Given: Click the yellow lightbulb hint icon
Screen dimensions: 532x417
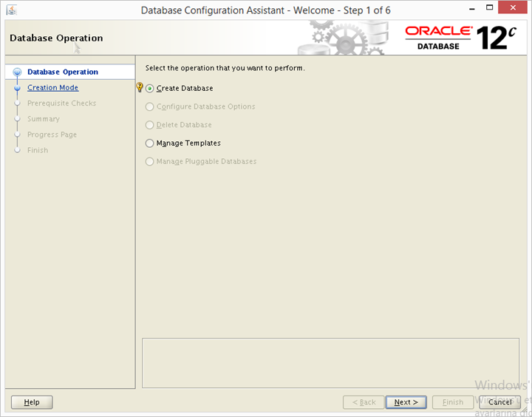Looking at the screenshot, I should (140, 87).
